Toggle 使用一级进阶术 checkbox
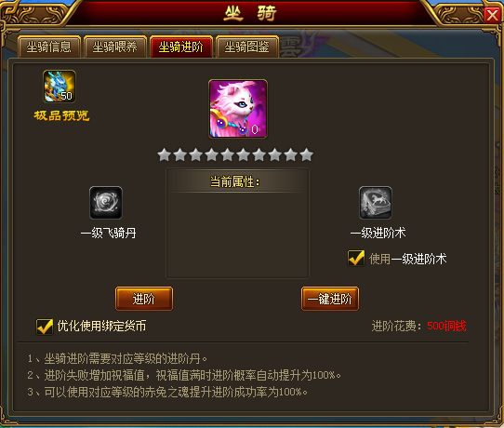The height and width of the screenshot is (428, 504). pos(356,259)
